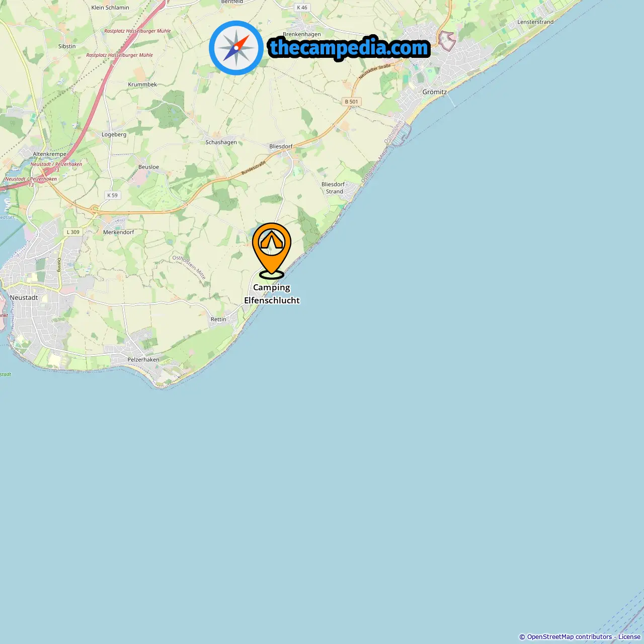Viewport: 644px width, 644px height.
Task: Click the L 309 road shield
Action: click(73, 232)
